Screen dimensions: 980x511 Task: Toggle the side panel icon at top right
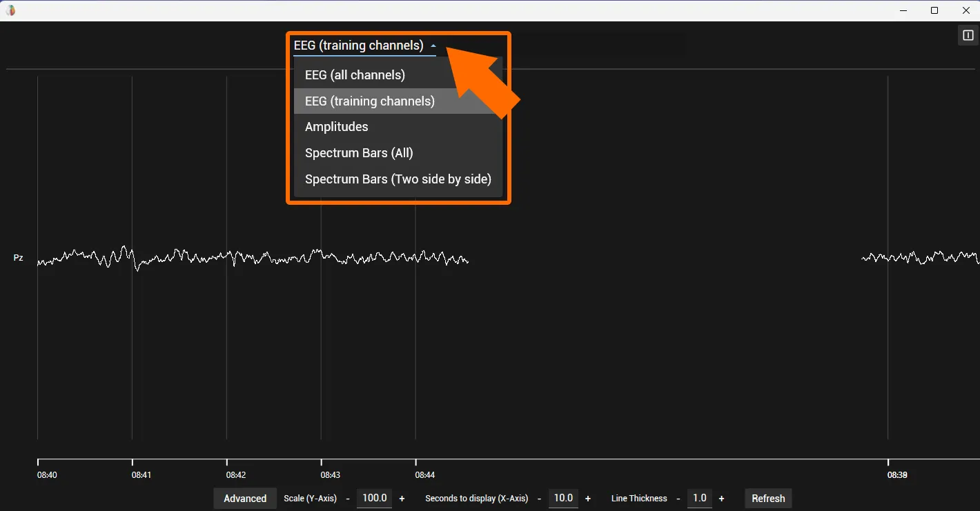(x=968, y=36)
